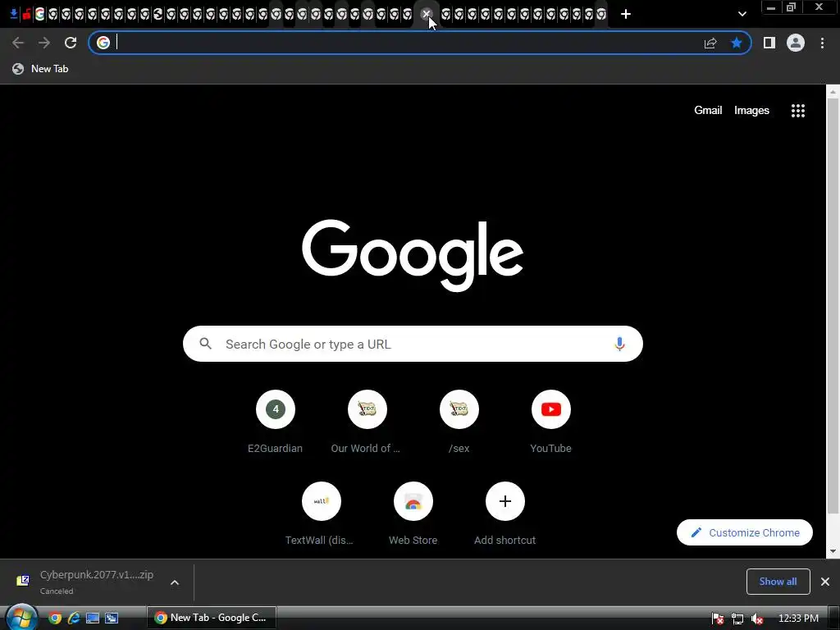
Task: Open the Windows Start menu
Action: pyautogui.click(x=21, y=618)
